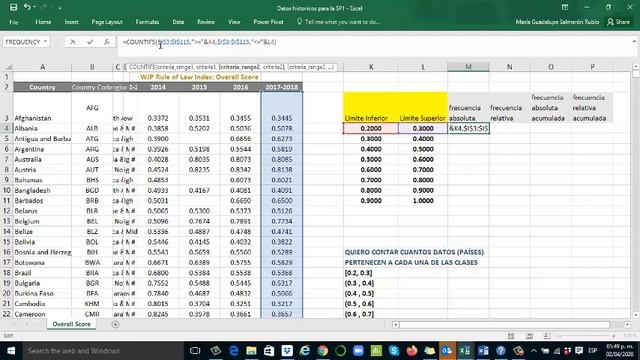Expand the Name Box dropdown showing FREQUENCY
640x360 pixels.
point(45,42)
